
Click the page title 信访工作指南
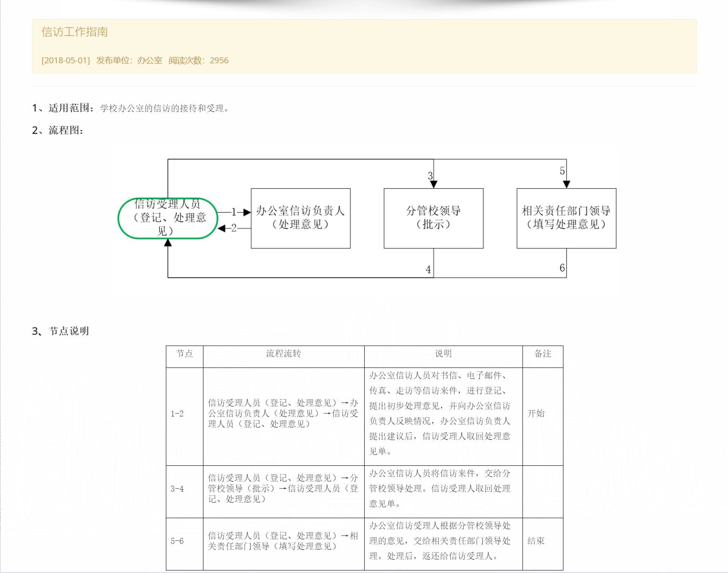tap(75, 32)
